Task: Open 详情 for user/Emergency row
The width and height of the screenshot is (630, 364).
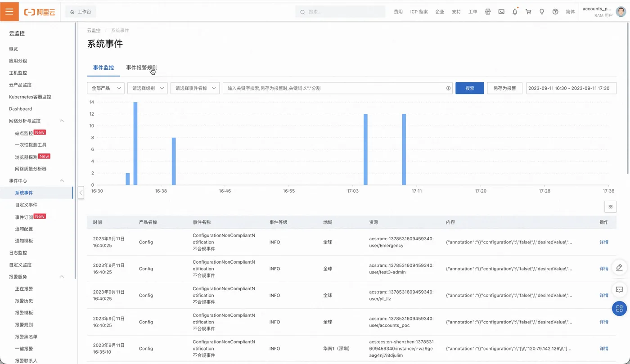Action: click(x=604, y=242)
